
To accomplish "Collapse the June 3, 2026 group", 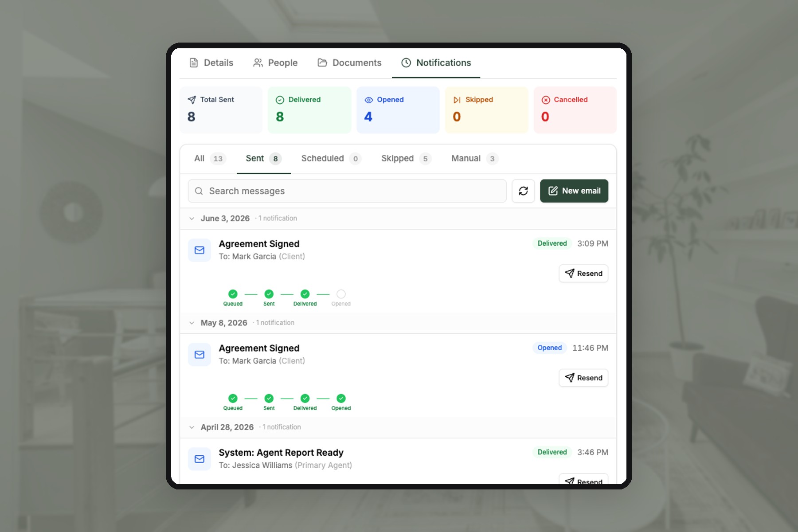I will tap(192, 219).
